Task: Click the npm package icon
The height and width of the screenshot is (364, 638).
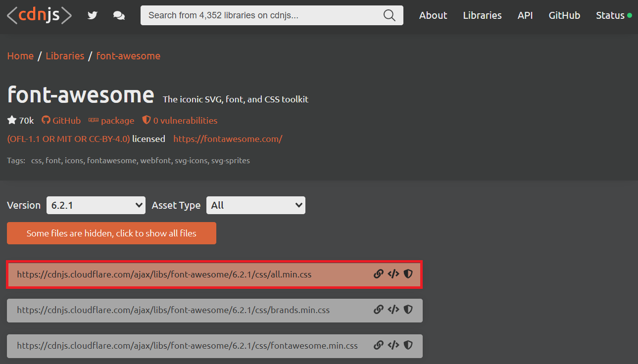Action: 94,120
